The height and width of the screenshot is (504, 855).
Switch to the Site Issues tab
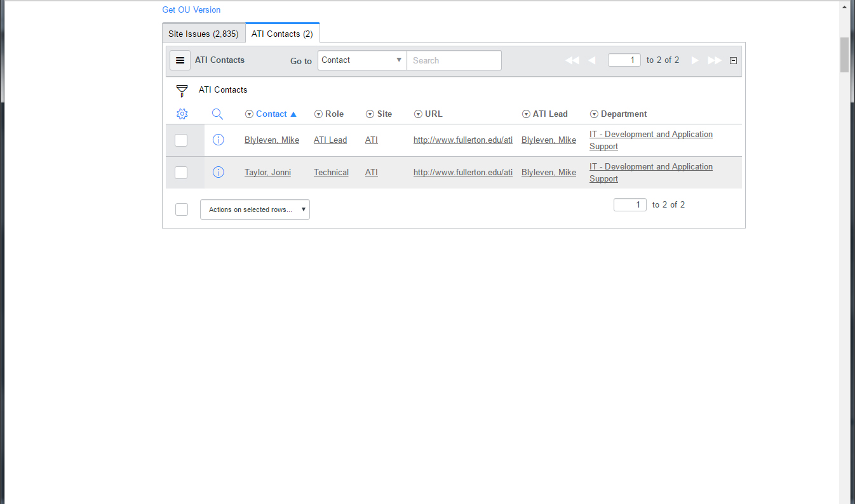(203, 34)
